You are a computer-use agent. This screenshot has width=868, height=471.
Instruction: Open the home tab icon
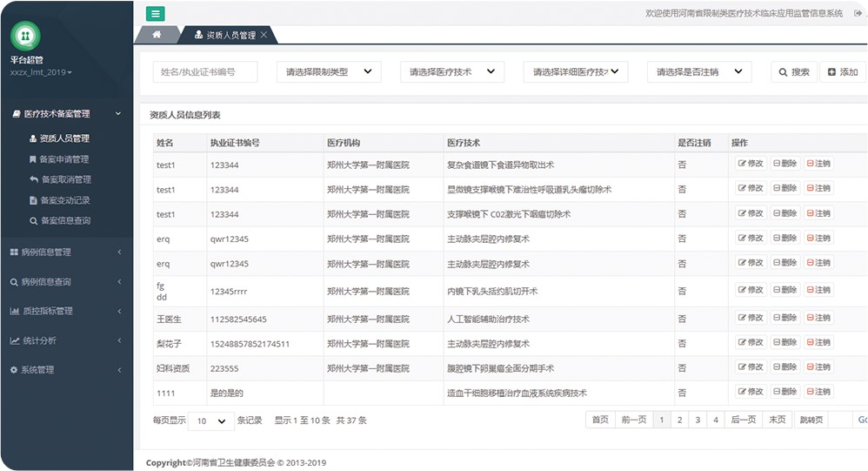[x=157, y=35]
